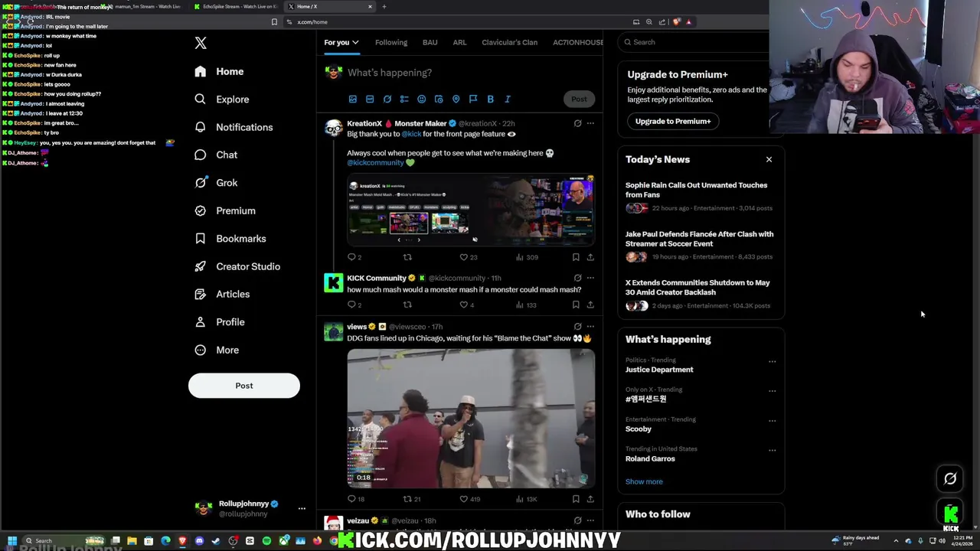Viewport: 980px width, 551px height.
Task: Open Home from the left sidebar
Action: pos(219,71)
